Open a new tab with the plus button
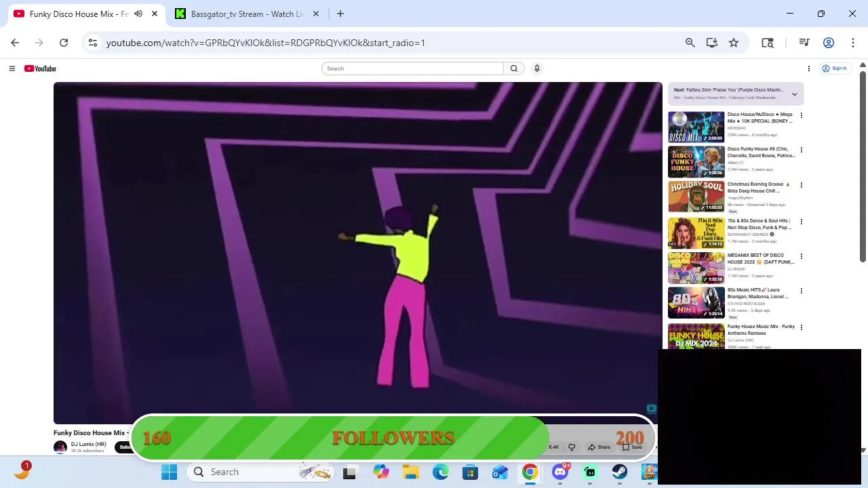 coord(340,14)
